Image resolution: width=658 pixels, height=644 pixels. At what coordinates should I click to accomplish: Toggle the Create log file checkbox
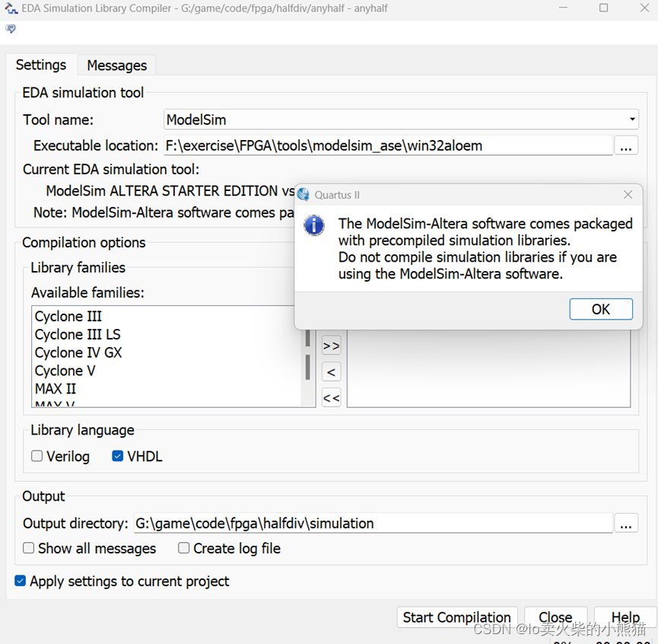184,548
